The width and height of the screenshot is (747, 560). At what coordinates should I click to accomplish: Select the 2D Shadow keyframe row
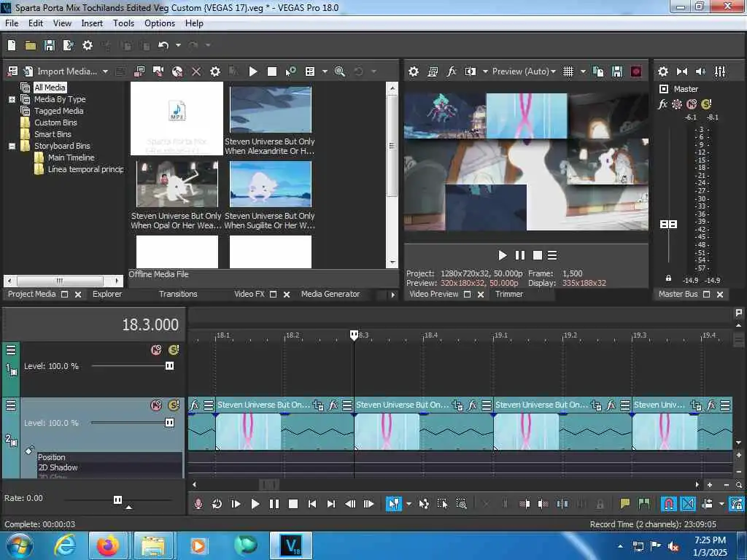point(109,467)
